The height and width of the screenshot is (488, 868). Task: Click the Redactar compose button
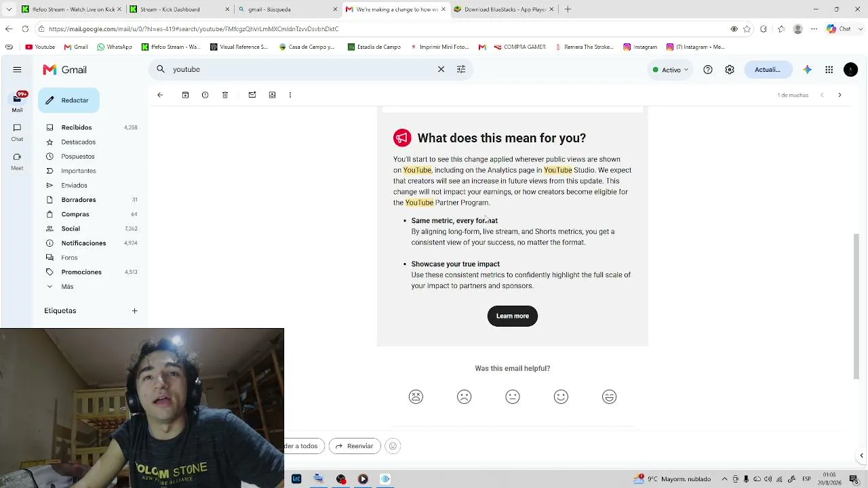68,100
